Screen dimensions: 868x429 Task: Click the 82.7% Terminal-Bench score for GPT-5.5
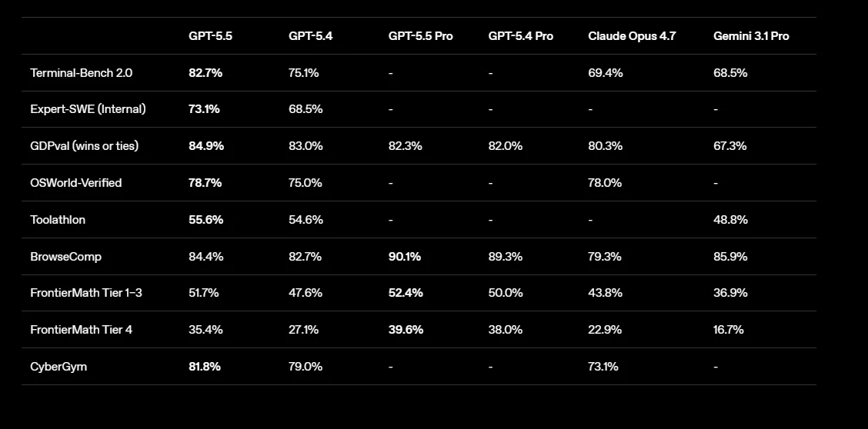pos(205,72)
